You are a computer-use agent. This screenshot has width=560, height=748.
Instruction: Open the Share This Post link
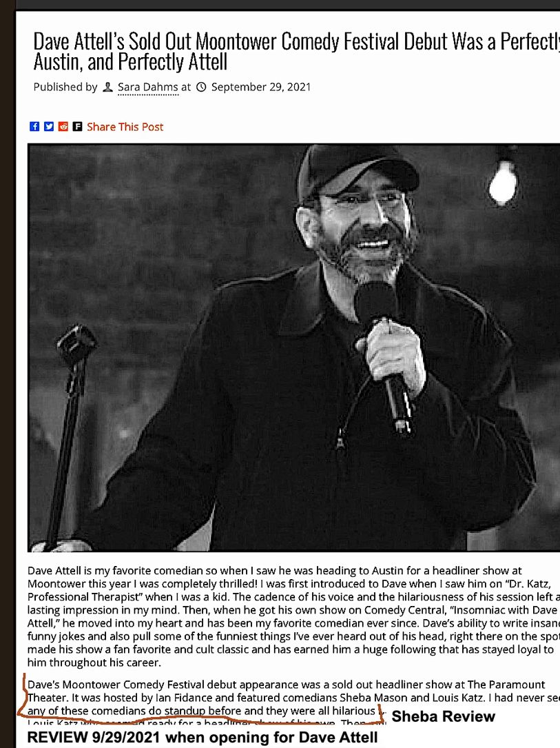coord(125,126)
